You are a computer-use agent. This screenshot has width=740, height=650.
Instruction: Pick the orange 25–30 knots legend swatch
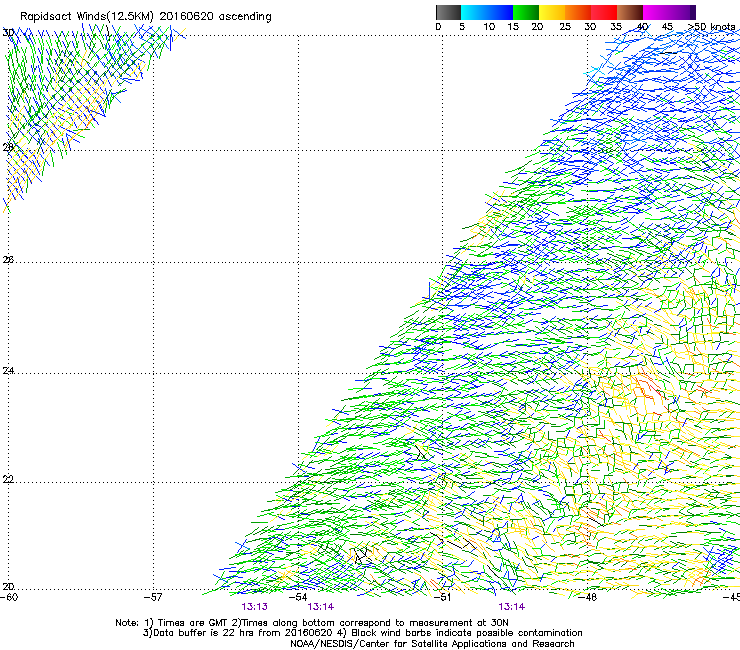578,12
